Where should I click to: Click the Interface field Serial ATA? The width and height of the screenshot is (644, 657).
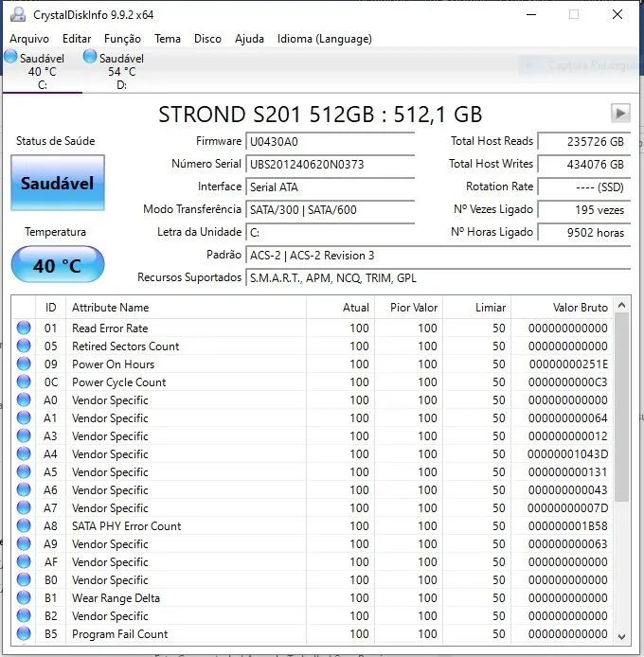pos(330,186)
